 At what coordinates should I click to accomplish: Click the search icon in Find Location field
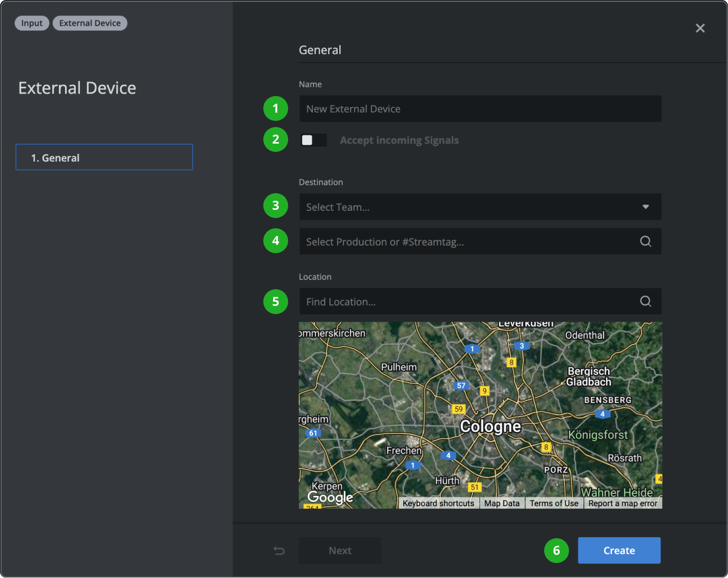tap(645, 302)
